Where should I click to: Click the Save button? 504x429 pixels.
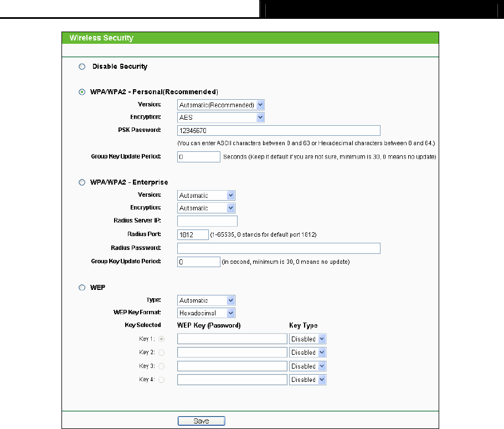[202, 421]
